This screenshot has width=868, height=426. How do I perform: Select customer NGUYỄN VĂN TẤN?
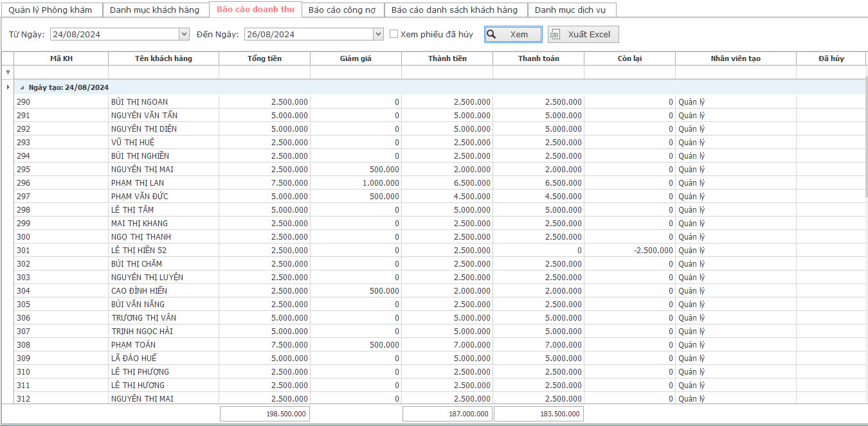coord(144,115)
